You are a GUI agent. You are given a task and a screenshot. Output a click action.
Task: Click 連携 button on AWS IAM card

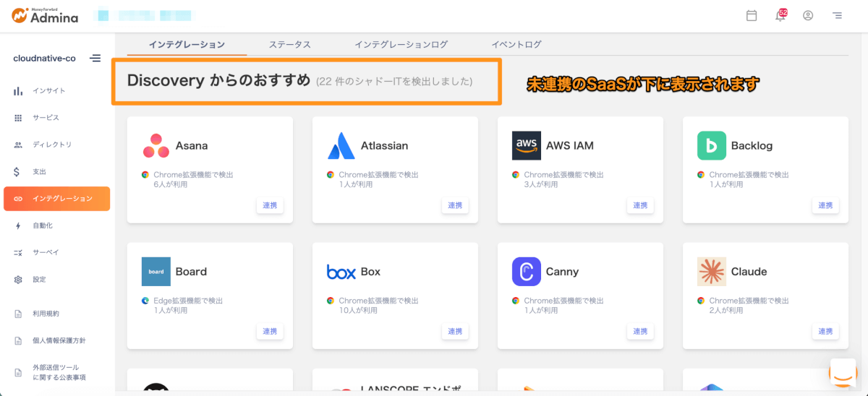[640, 205]
